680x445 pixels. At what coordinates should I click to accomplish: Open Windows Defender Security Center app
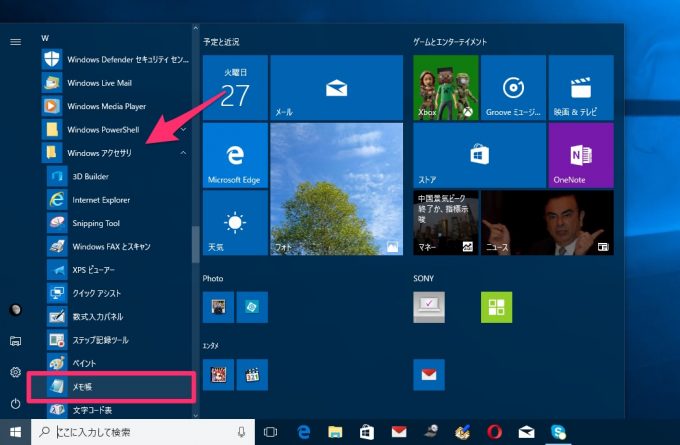click(x=116, y=59)
